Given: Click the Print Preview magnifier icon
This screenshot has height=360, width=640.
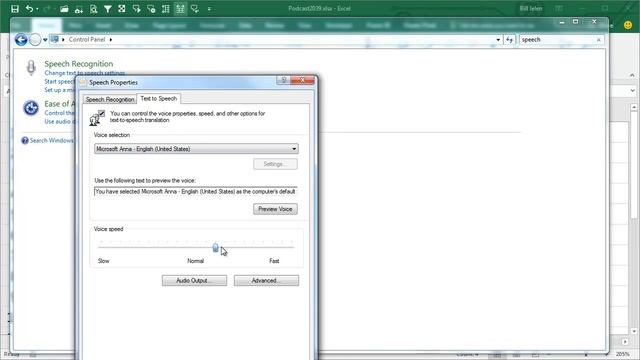Looking at the screenshot, I should pyautogui.click(x=93, y=9).
